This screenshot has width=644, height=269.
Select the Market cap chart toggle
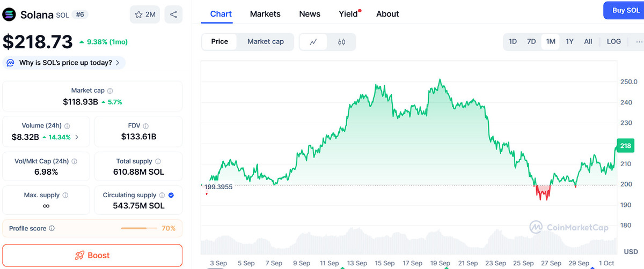coord(266,42)
